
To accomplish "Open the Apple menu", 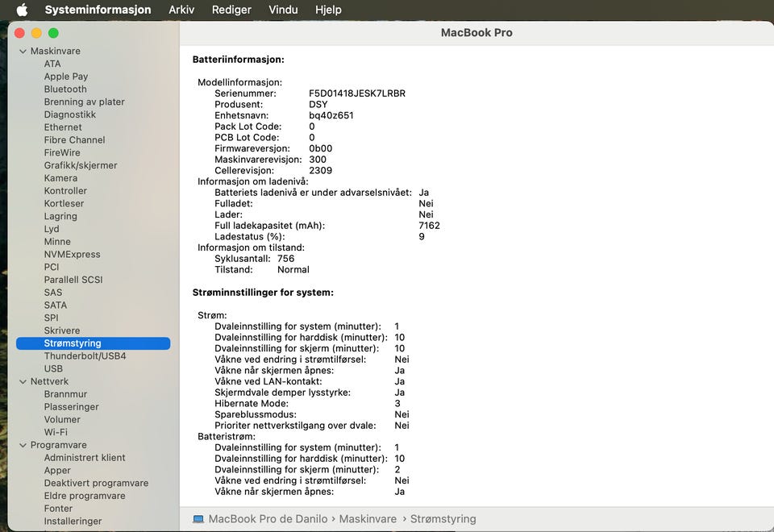I will [x=22, y=10].
